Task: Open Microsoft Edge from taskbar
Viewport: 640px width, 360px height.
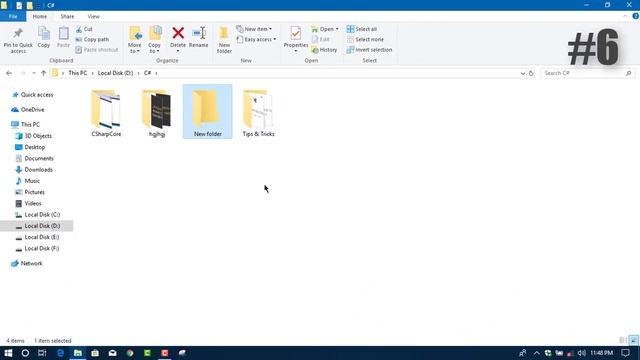Action: click(60, 353)
